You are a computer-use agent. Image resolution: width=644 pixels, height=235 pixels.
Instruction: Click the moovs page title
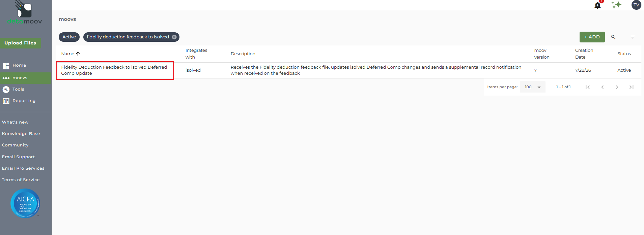tap(67, 19)
